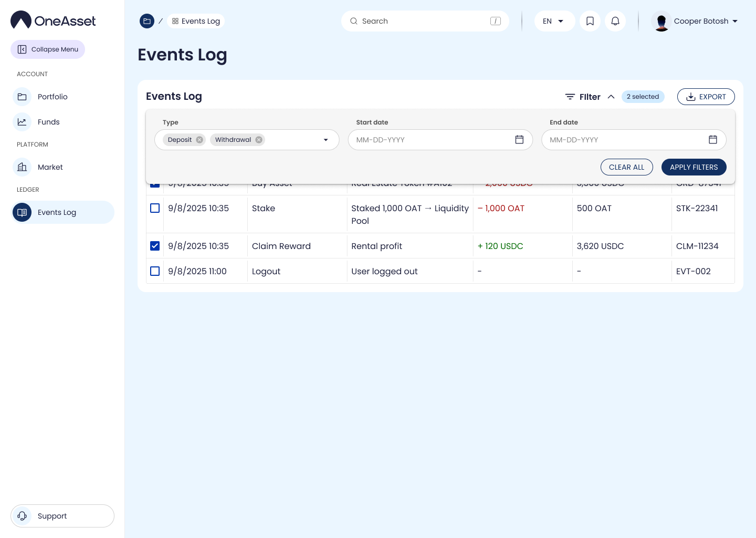Go to Portfolio in the sidebar

coord(52,97)
